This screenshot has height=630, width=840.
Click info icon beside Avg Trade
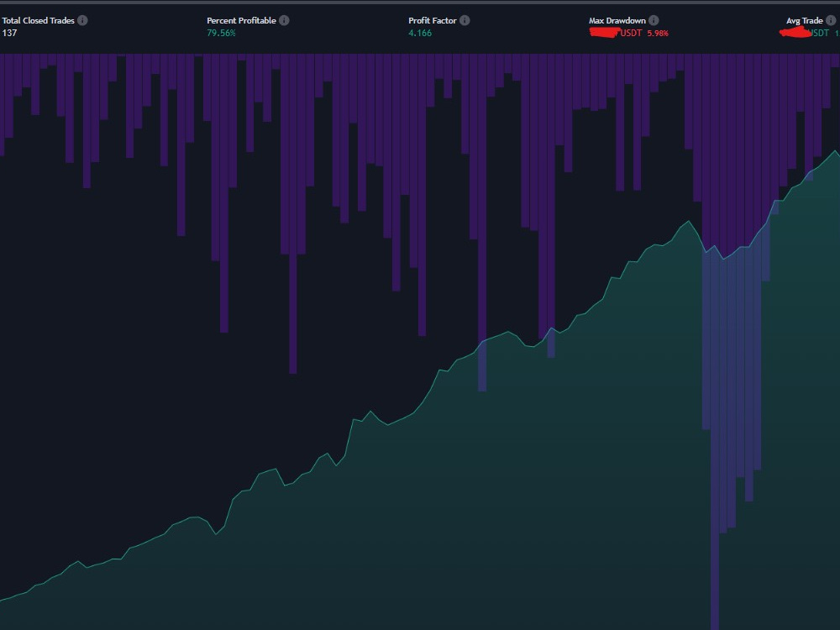point(831,20)
